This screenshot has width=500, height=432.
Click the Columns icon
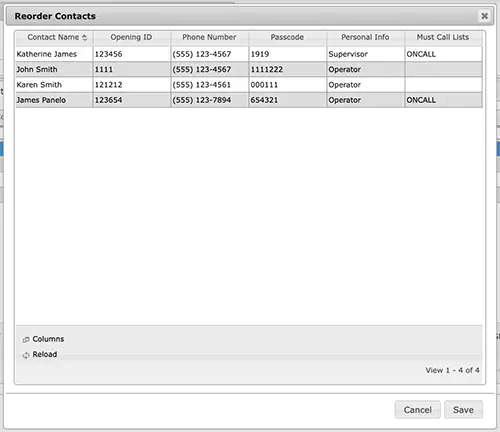tap(26, 339)
